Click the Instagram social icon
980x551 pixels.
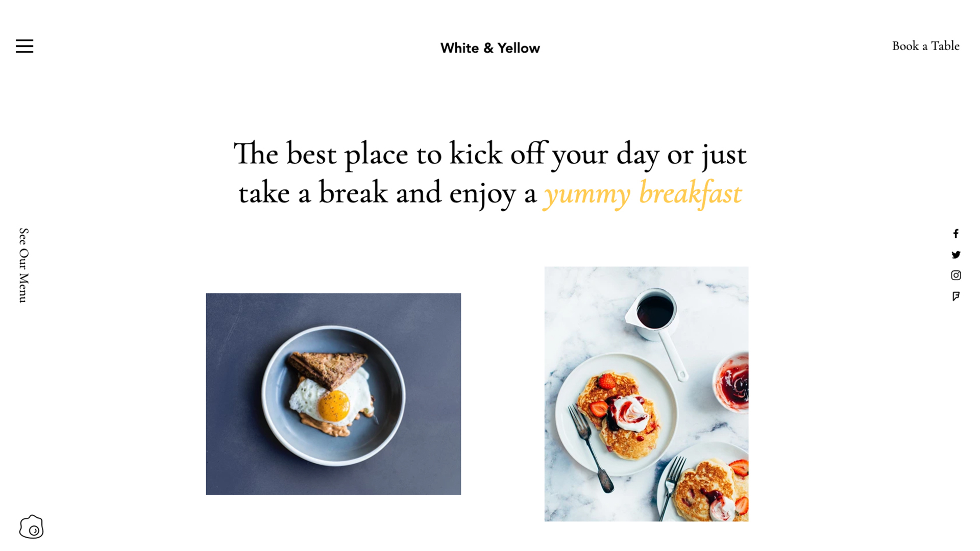[956, 275]
